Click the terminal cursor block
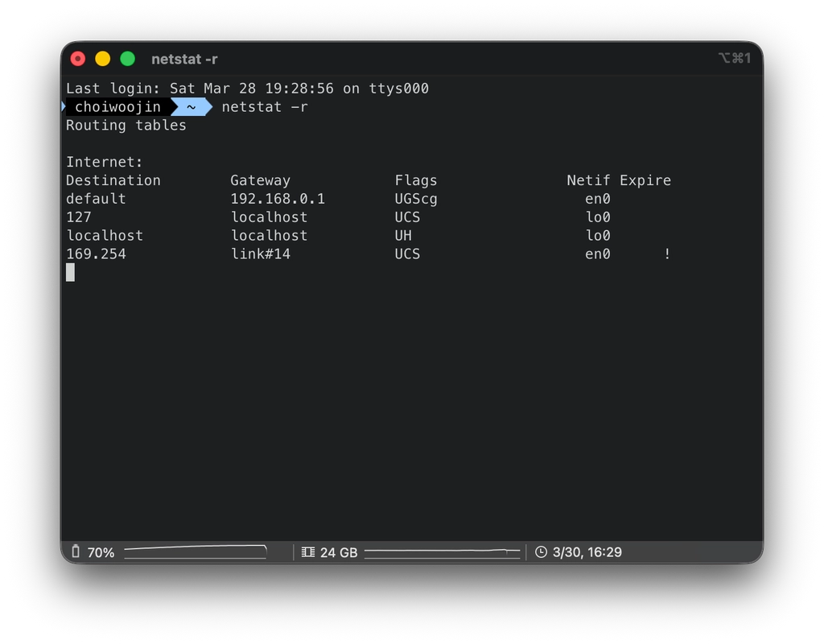Viewport: 824px width, 644px height. point(71,272)
